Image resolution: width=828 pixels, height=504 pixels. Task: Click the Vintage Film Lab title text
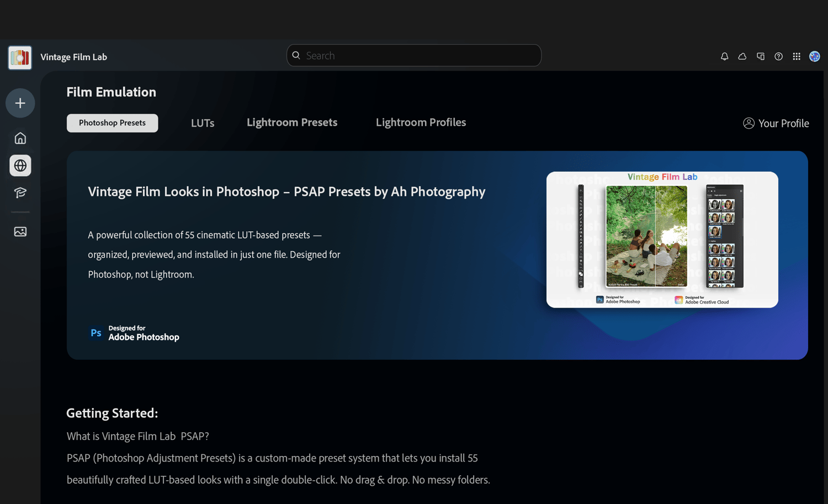[73, 57]
